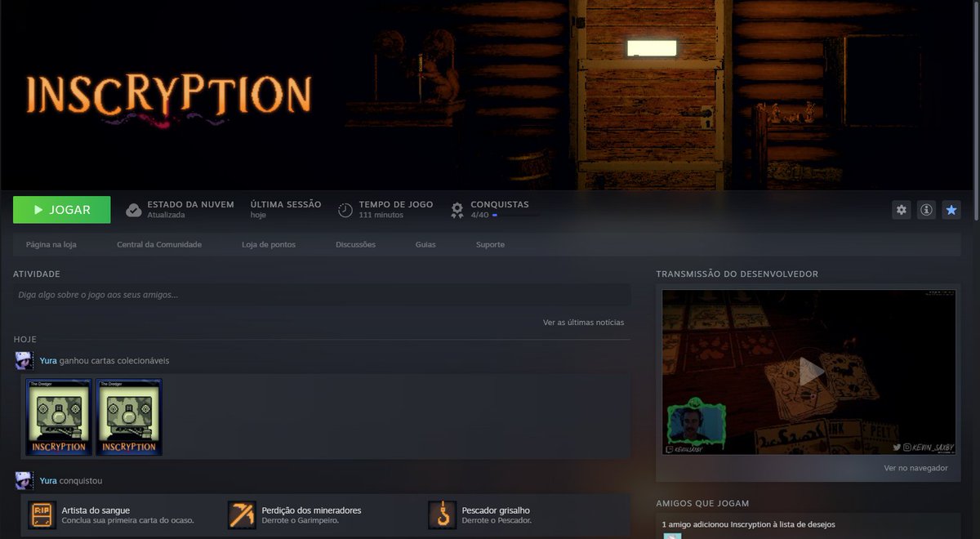Viewport: 980px width, 539px height.
Task: Open game settings gear icon
Action: point(902,210)
